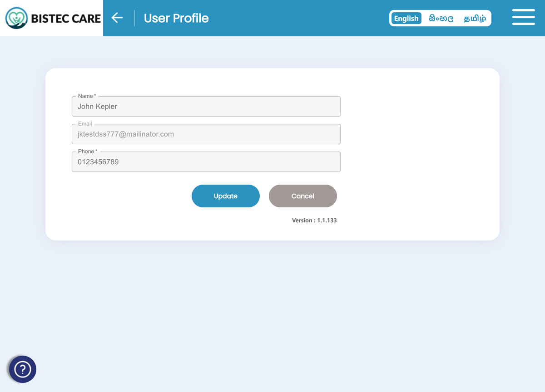Click the small Name label above field
The image size is (545, 392).
tap(86, 96)
